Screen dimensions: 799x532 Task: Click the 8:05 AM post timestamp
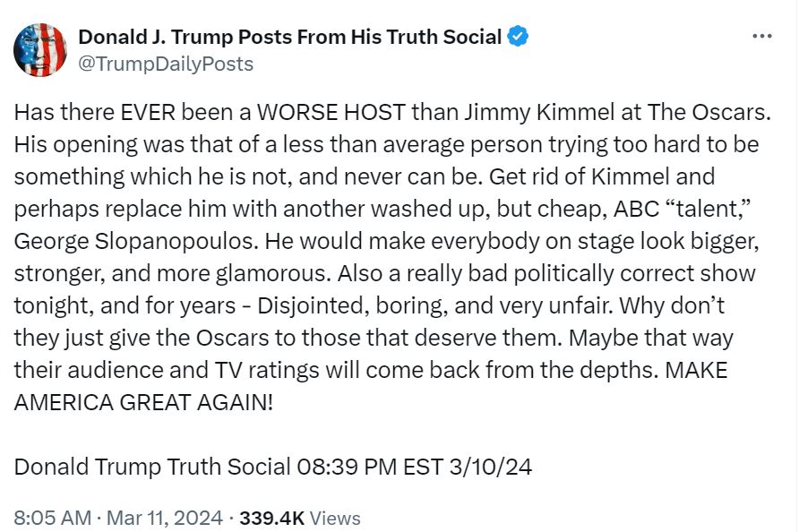(54, 518)
